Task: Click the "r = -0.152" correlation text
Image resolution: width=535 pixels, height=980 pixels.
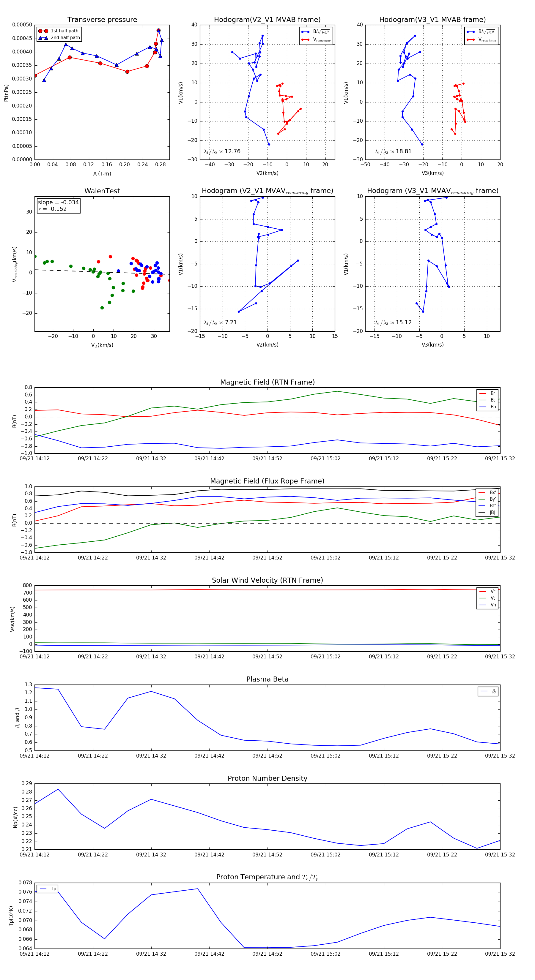Action: point(52,209)
